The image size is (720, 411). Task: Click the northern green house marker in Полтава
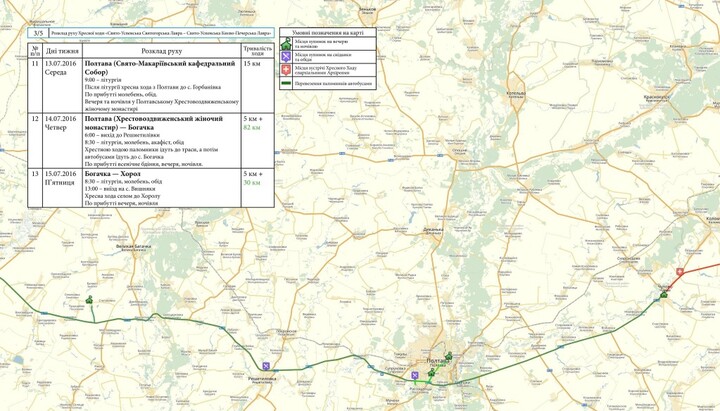pos(448,356)
